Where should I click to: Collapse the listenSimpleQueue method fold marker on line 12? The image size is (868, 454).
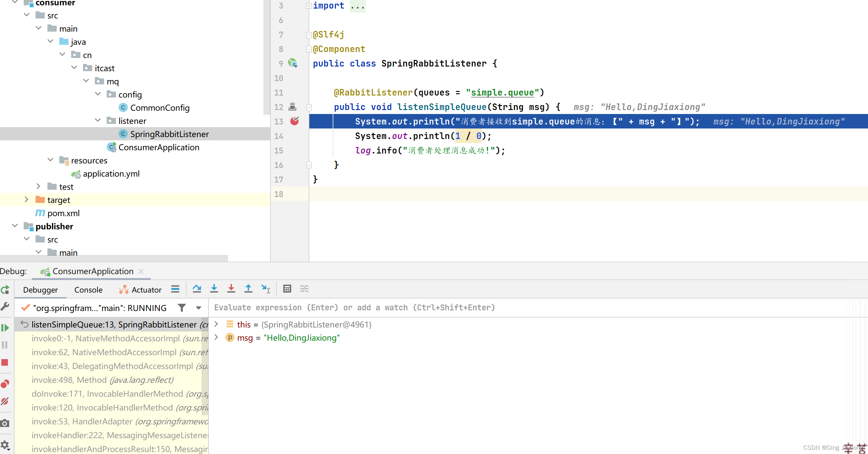[x=308, y=107]
